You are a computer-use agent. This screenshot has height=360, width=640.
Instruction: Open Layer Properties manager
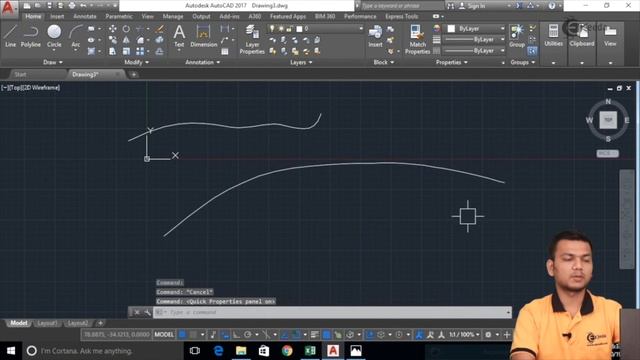click(252, 39)
